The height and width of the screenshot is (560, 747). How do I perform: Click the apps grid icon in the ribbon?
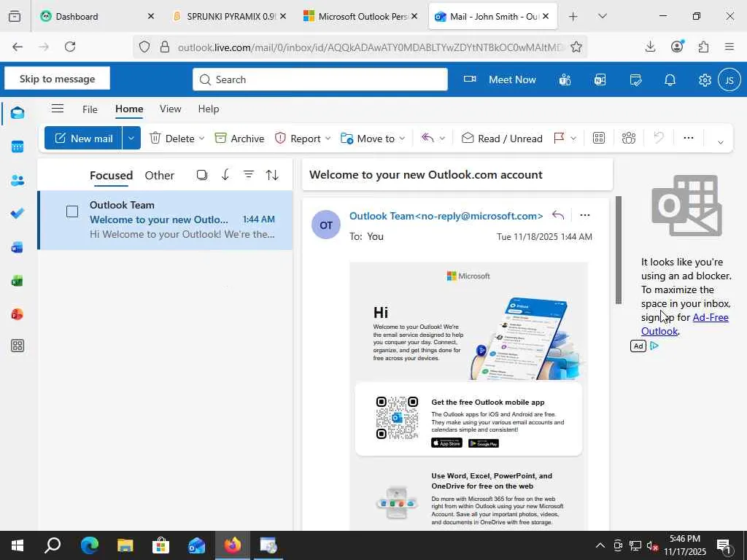coord(599,138)
